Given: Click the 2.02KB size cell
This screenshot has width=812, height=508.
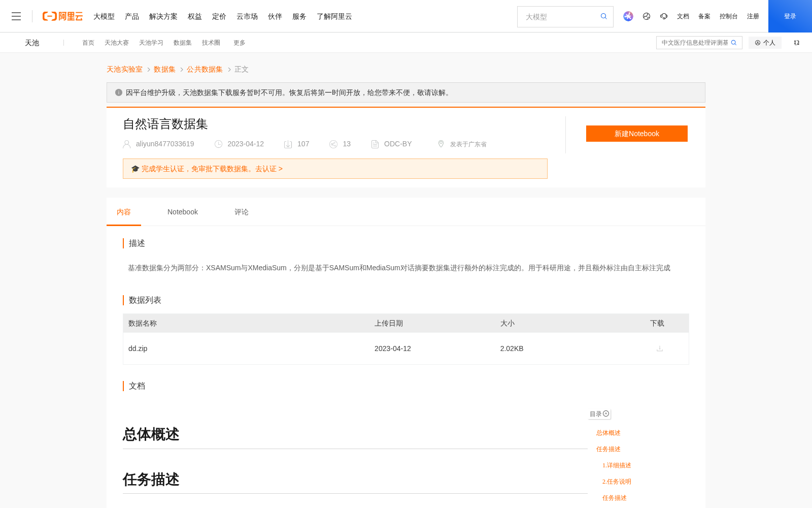Looking at the screenshot, I should [512, 348].
